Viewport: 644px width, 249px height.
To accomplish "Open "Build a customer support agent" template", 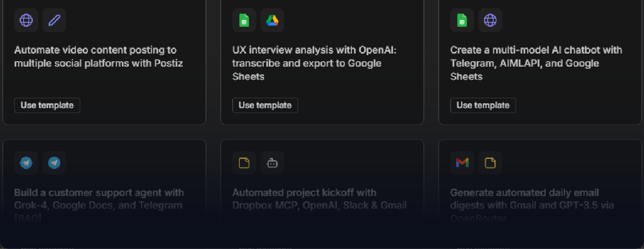I will 98,199.
